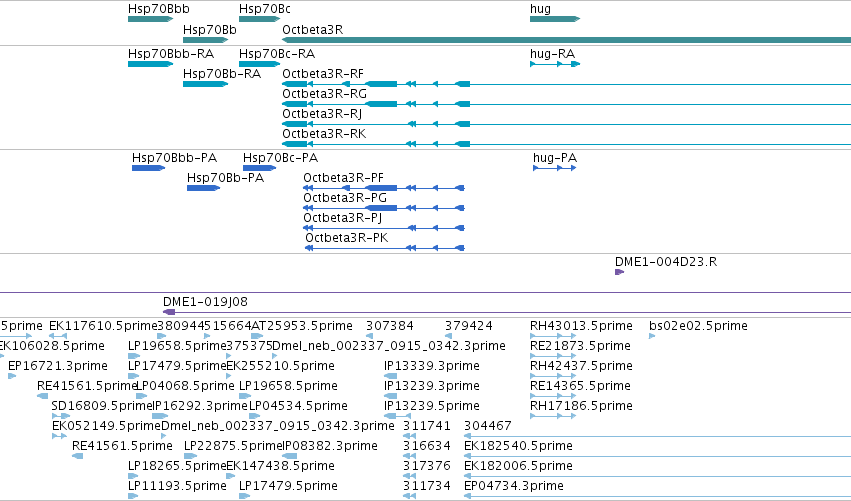This screenshot has width=851, height=501.
Task: Select the EK255210.5prime EST label
Action: 280,366
